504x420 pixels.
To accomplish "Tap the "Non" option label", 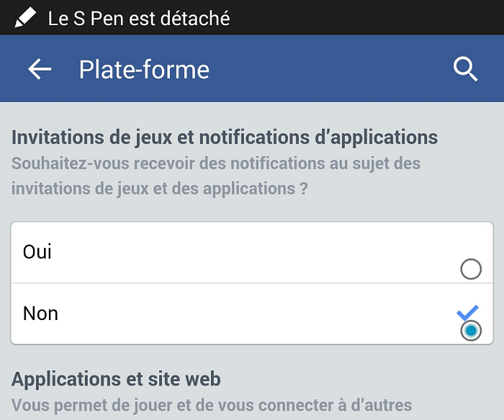I will coord(40,314).
